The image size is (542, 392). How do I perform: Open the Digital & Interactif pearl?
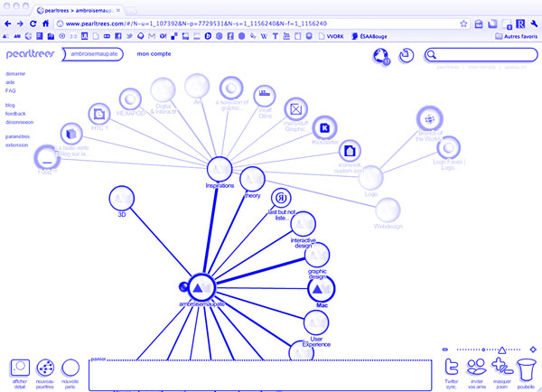coord(163,90)
